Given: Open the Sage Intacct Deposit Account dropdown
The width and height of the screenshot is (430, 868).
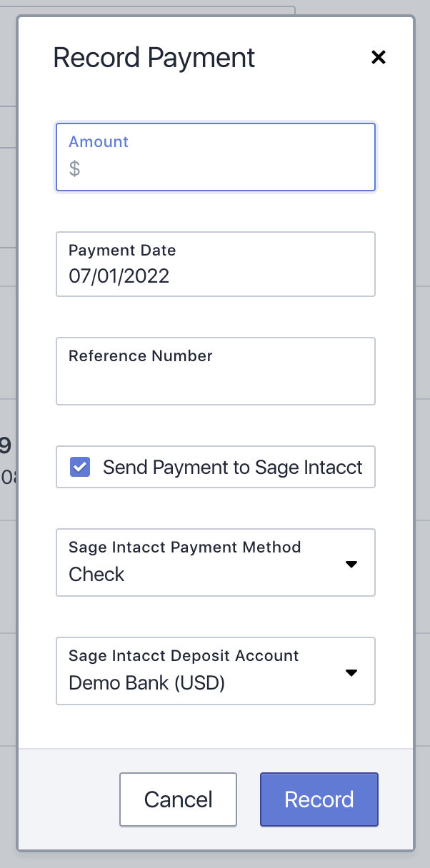Looking at the screenshot, I should [215, 671].
